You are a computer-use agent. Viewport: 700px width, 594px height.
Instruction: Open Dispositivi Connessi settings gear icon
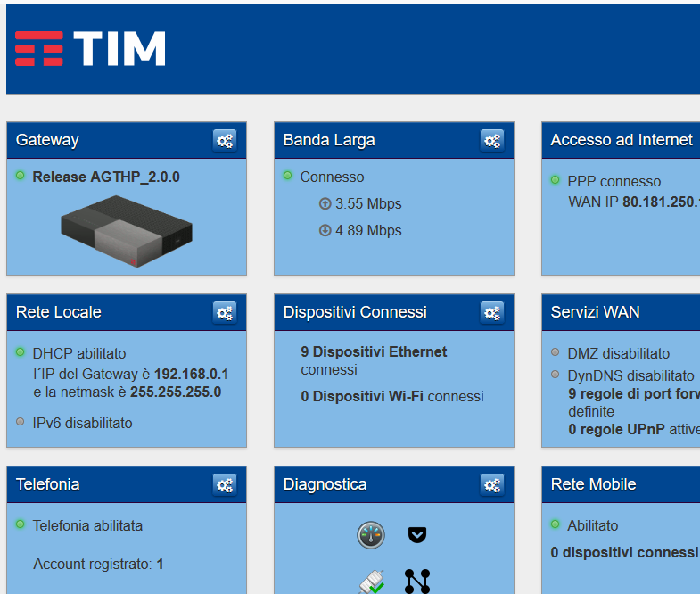[492, 313]
